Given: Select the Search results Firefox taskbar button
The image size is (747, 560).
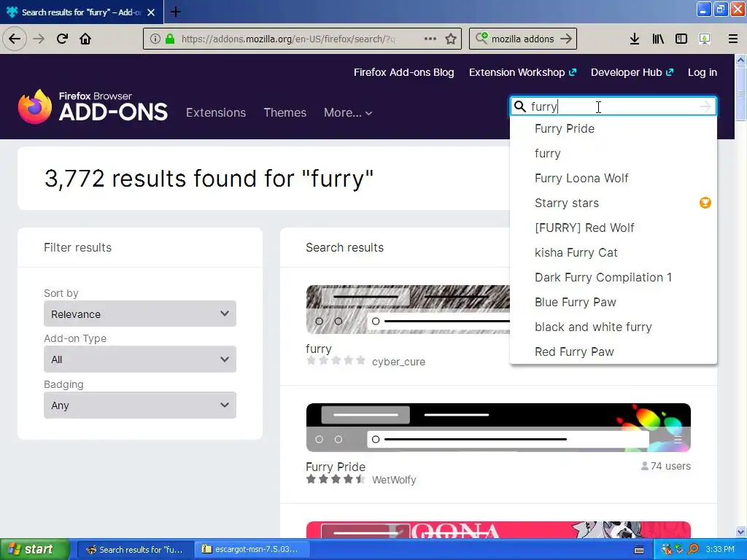Looking at the screenshot, I should pyautogui.click(x=135, y=549).
